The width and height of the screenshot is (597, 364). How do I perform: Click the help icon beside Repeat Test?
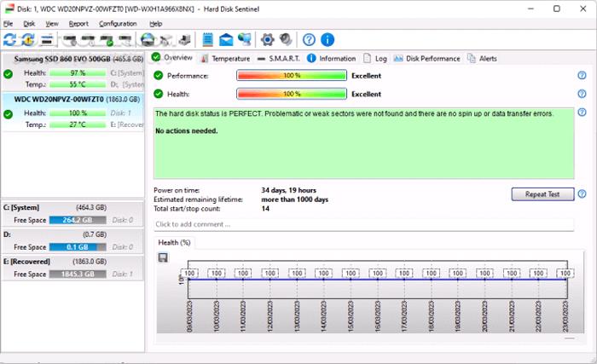pyautogui.click(x=582, y=194)
